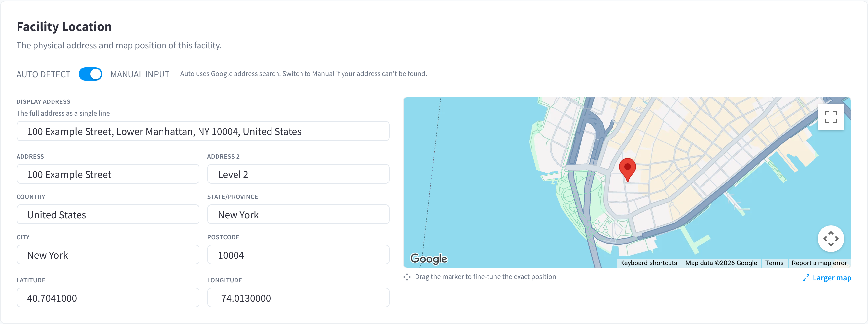Click the red location marker pin
The image size is (868, 324).
pyautogui.click(x=628, y=170)
